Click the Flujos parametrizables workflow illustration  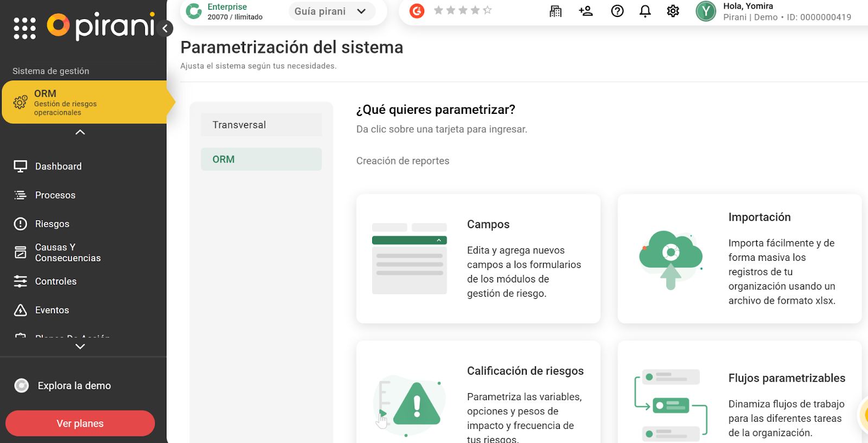[671, 405]
